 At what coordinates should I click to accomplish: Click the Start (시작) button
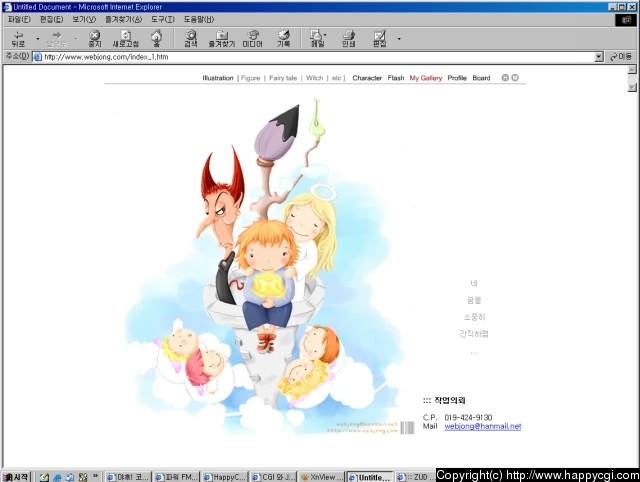click(x=16, y=477)
